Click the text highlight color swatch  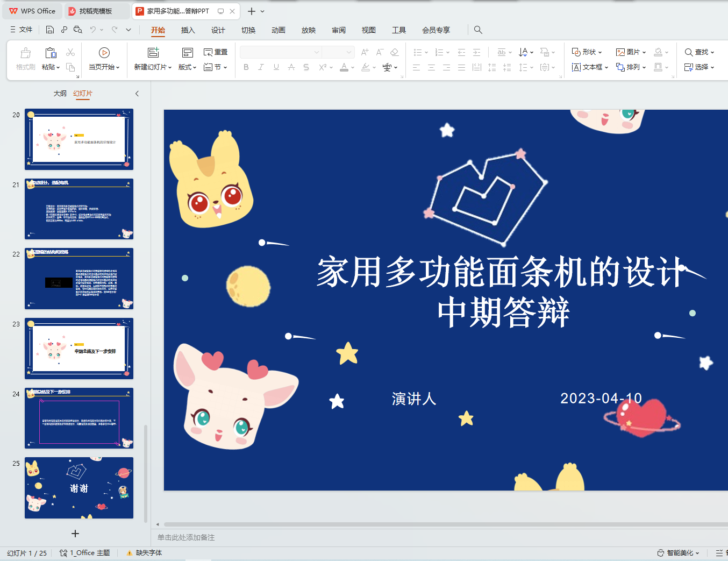click(x=366, y=67)
